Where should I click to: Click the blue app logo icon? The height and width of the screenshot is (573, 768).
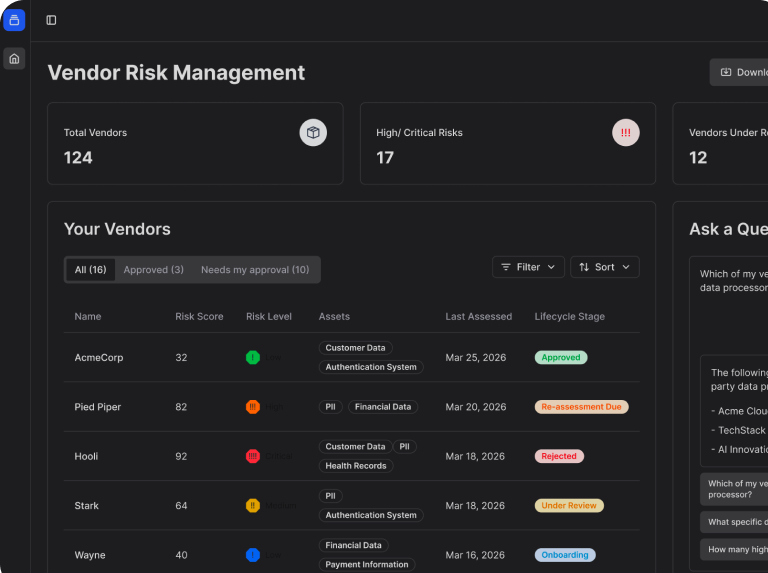click(x=14, y=20)
